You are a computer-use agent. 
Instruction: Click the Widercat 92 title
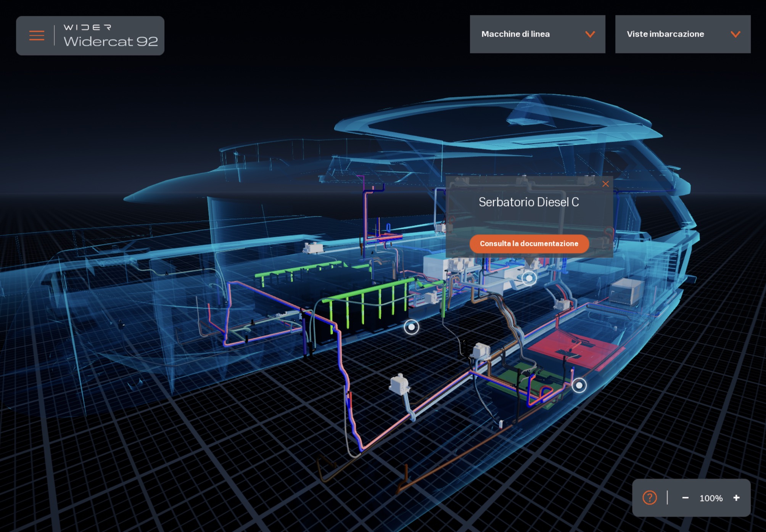tap(111, 41)
